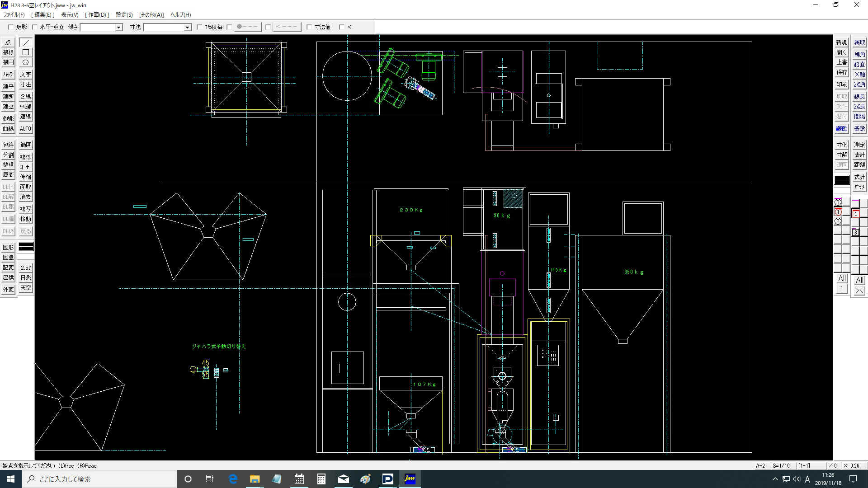Check the 15度毎 checkbox

tap(199, 27)
